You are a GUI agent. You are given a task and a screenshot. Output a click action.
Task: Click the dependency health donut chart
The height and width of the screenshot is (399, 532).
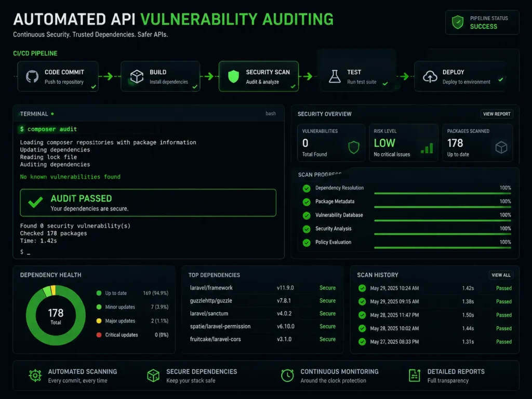[x=56, y=315]
